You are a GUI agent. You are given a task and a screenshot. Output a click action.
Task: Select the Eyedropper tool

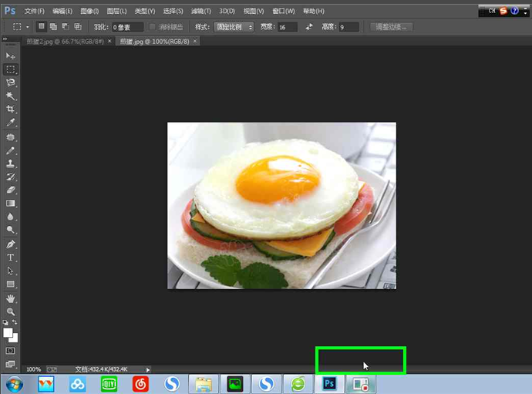11,123
